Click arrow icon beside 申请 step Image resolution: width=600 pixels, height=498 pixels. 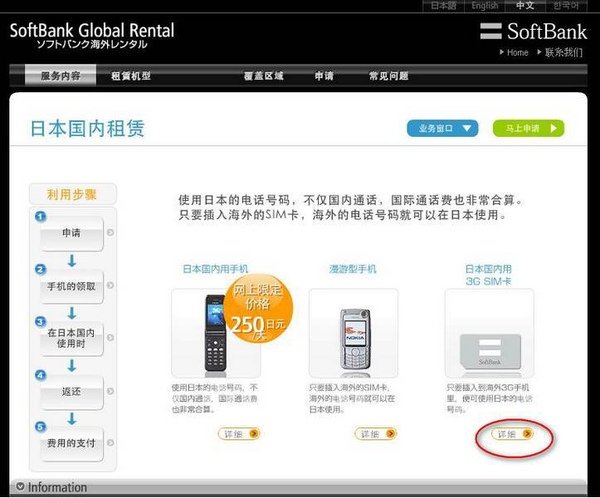111,232
